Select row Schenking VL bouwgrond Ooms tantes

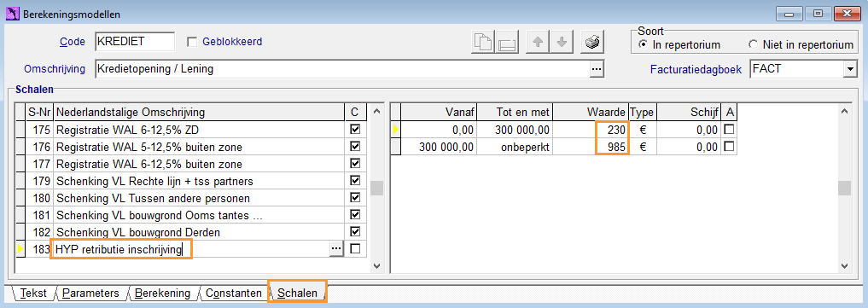click(199, 214)
